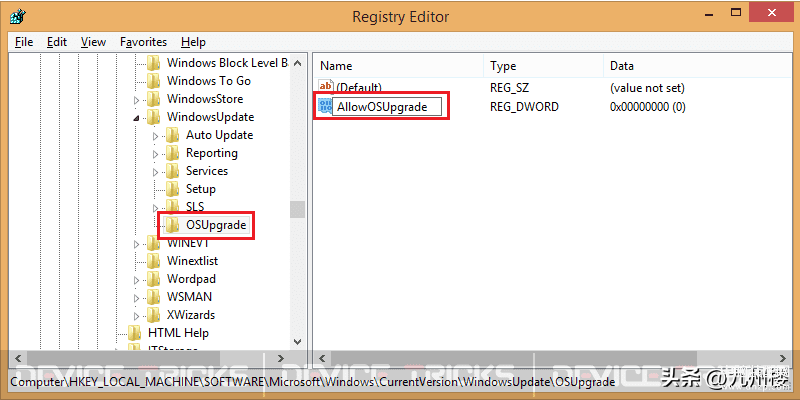Expand the Auto Update key
The height and width of the screenshot is (400, 800).
coord(156,135)
